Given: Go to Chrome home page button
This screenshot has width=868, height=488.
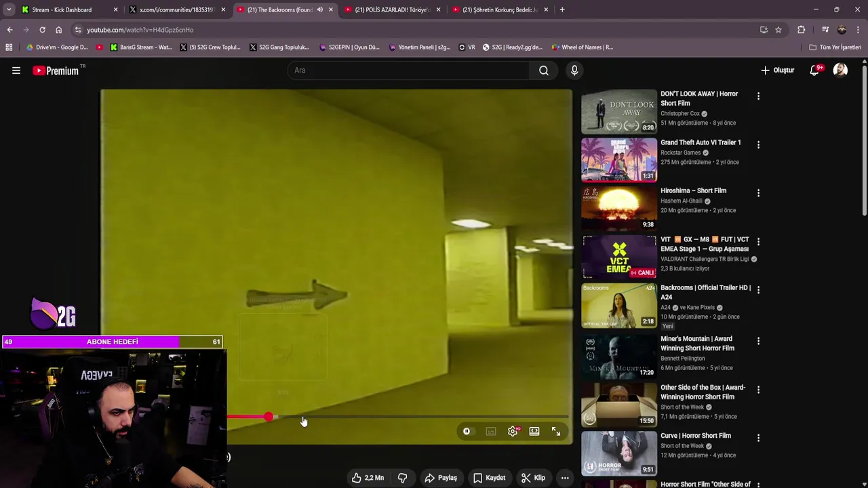Looking at the screenshot, I should tap(58, 30).
